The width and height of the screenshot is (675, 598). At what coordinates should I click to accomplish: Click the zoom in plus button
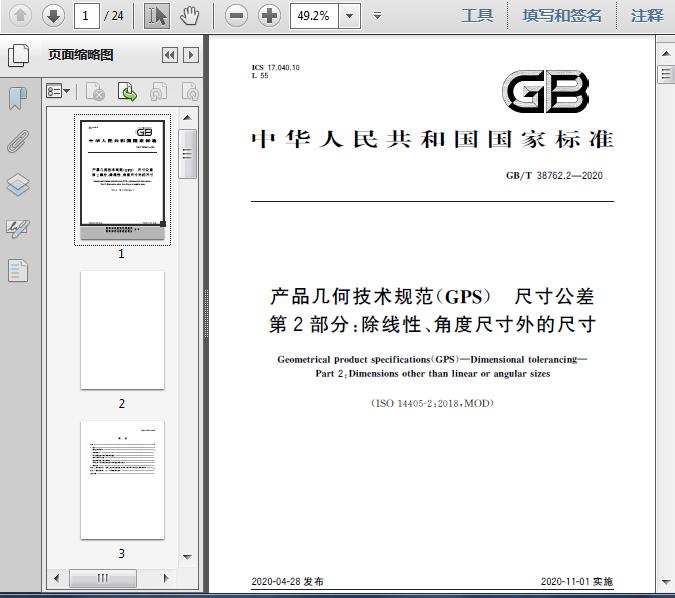click(x=269, y=15)
